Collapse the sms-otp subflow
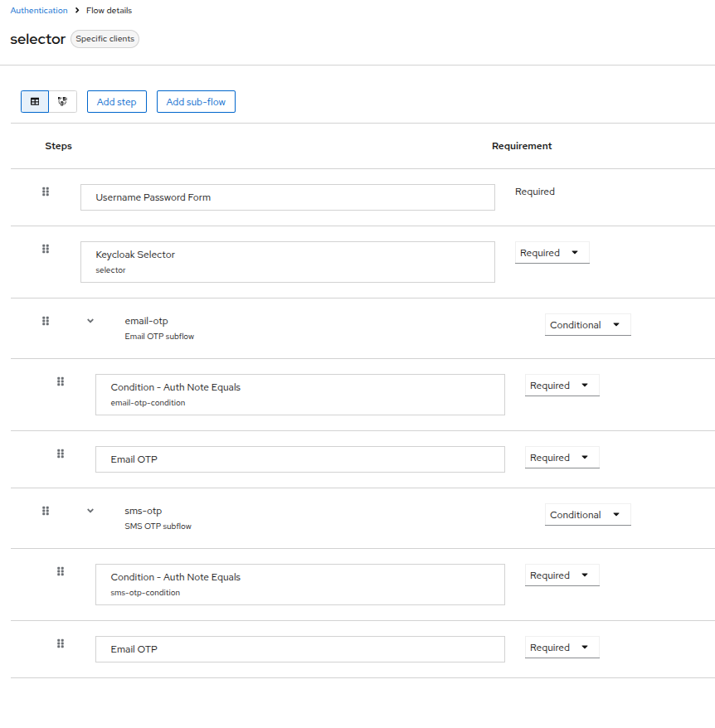This screenshot has width=715, height=728. click(90, 511)
